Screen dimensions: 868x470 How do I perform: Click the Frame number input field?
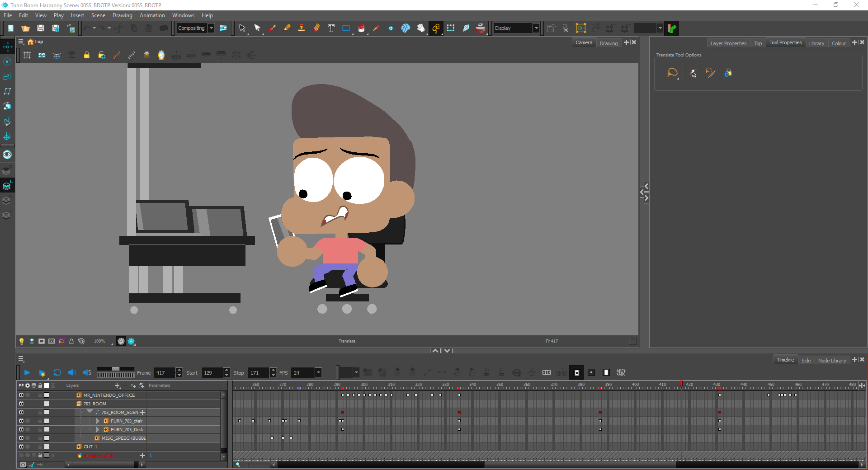click(165, 373)
